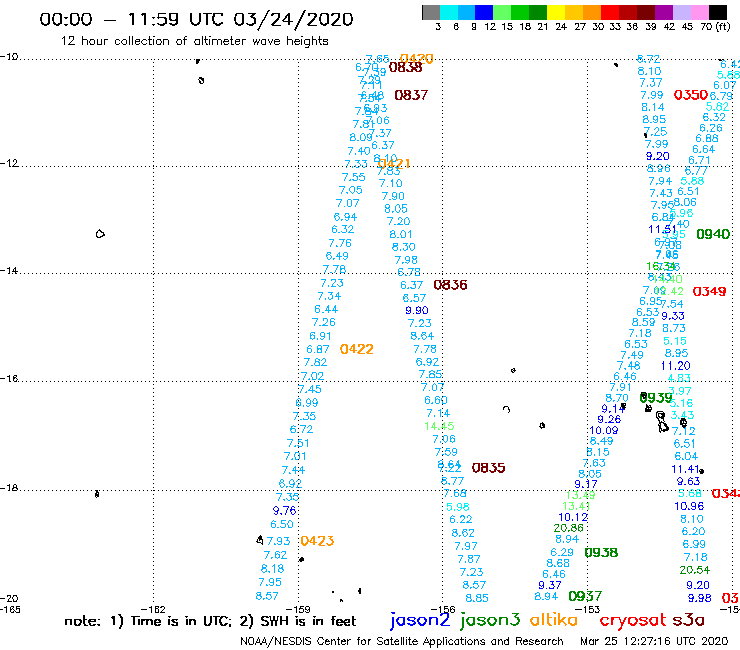Viewport: 740px width, 650px height.
Task: Click the s3a time stamp '0835'
Action: tap(488, 468)
